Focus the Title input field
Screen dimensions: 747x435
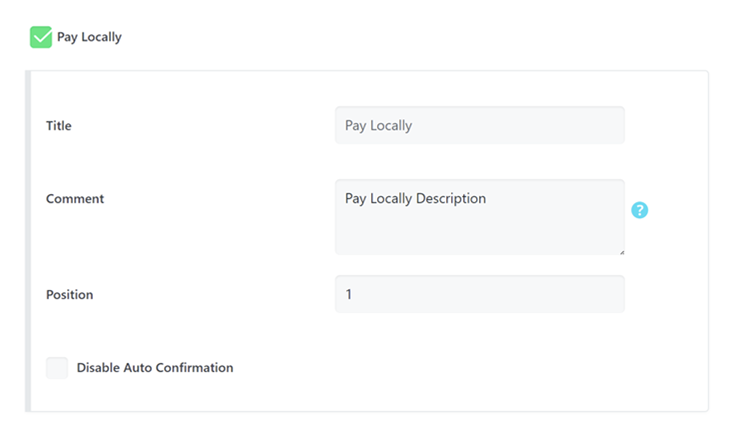pos(479,126)
